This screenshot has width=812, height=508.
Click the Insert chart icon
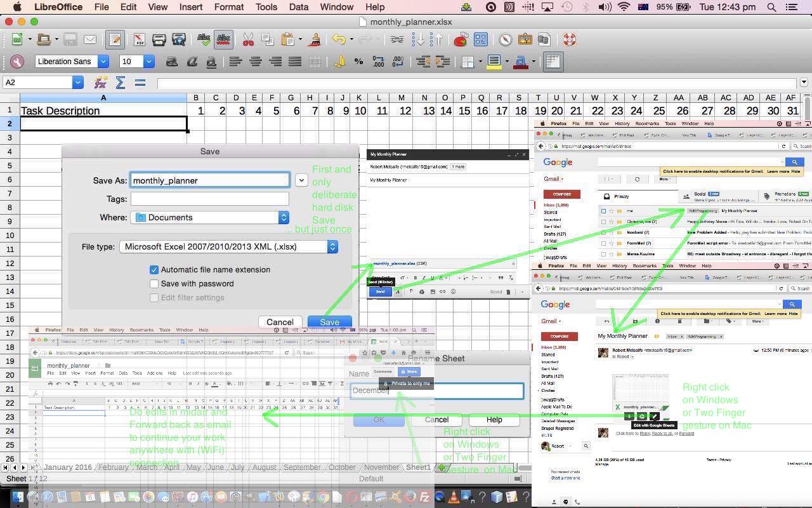(x=461, y=39)
